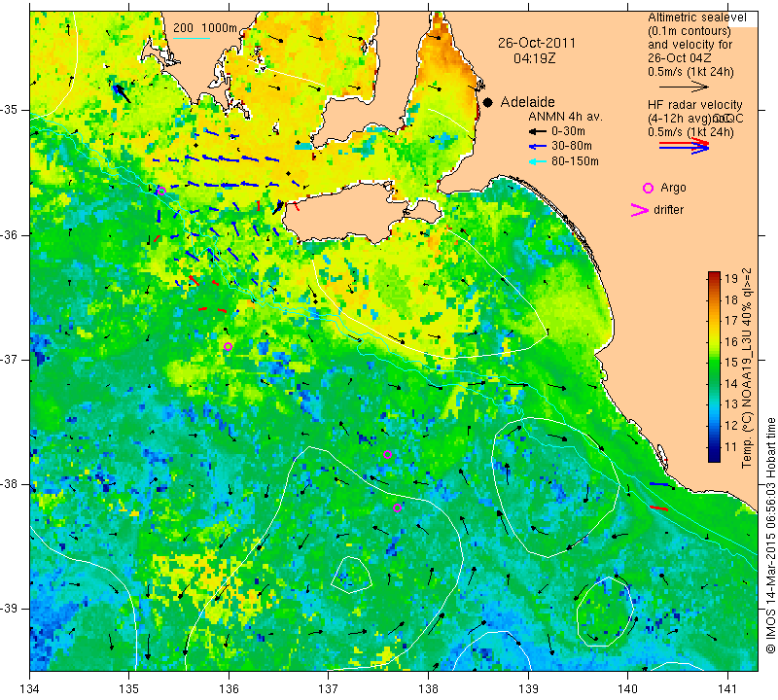Click the time label 04:19Z
The width and height of the screenshot is (778, 700).
pyautogui.click(x=534, y=58)
